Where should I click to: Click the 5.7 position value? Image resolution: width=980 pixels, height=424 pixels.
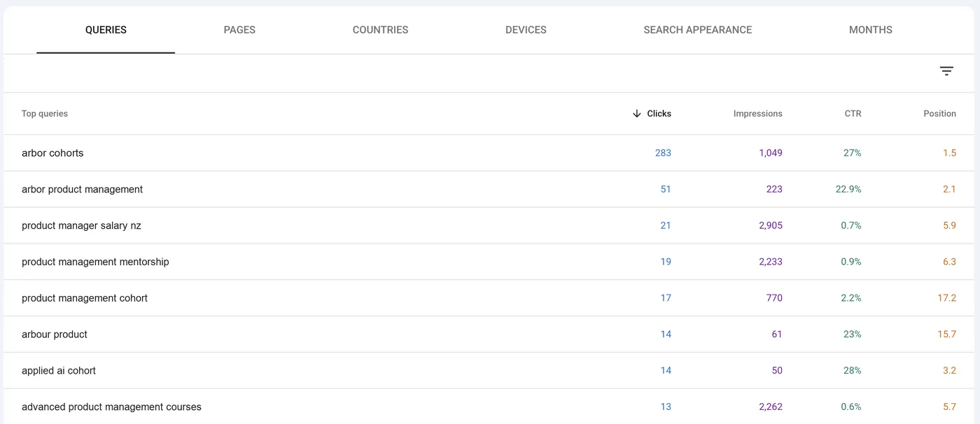pos(949,407)
